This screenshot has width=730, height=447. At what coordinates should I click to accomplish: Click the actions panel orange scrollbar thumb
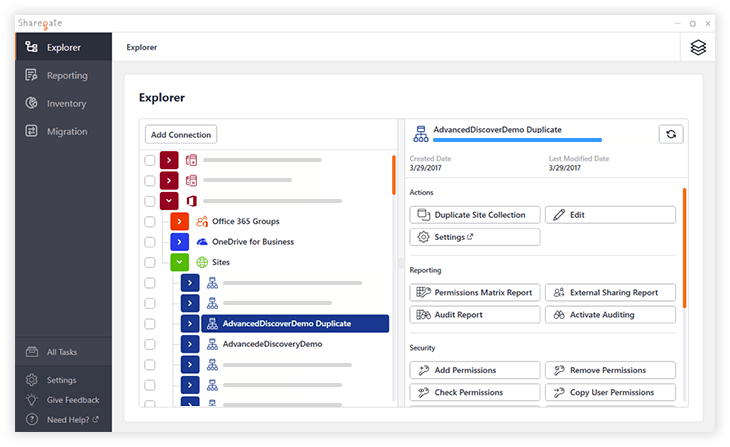(x=684, y=248)
